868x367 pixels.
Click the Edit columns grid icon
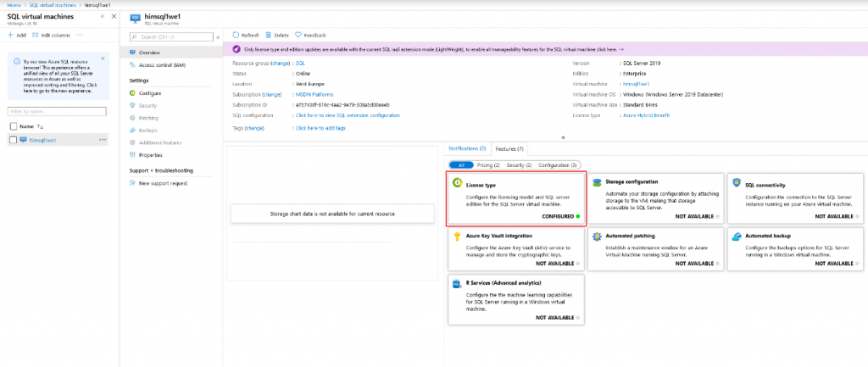click(x=35, y=35)
